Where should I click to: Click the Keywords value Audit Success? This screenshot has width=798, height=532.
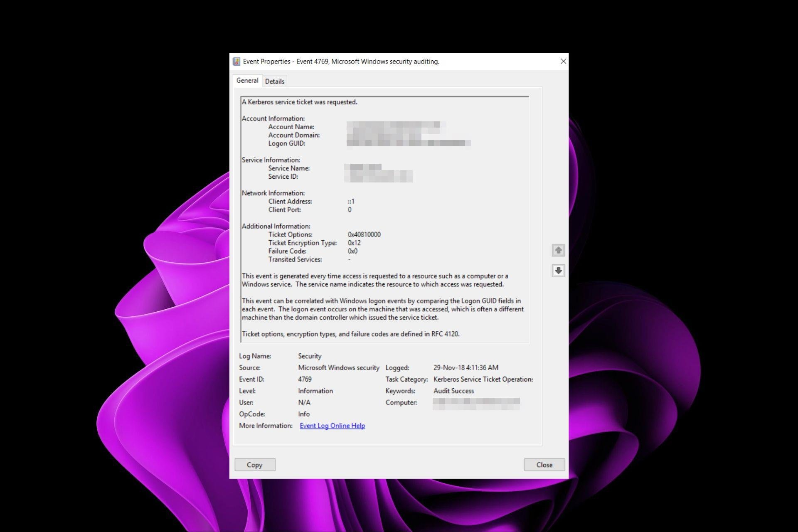click(x=453, y=391)
